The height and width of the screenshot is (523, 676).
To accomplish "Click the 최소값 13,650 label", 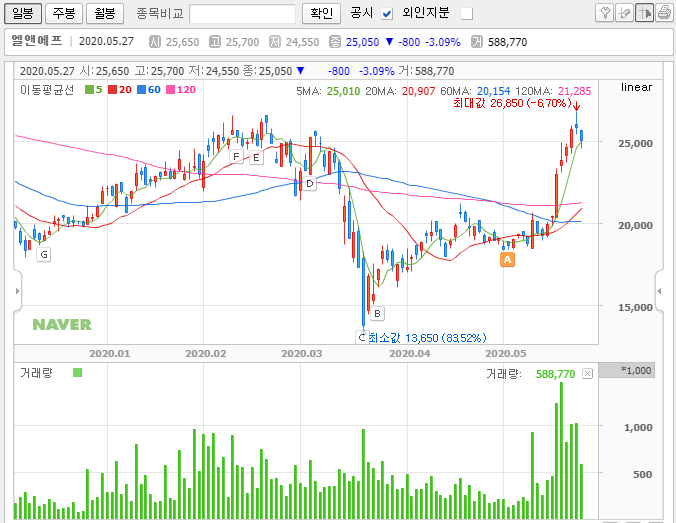I will pos(428,338).
